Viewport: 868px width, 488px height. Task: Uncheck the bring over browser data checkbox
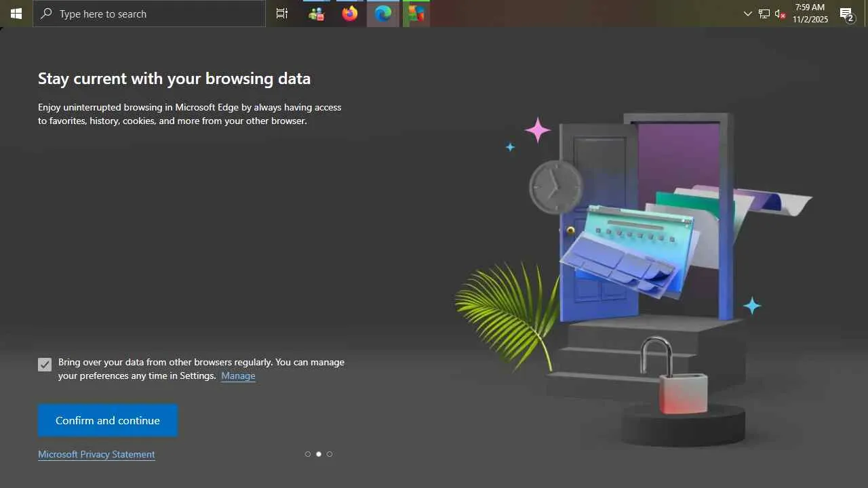[x=45, y=365]
